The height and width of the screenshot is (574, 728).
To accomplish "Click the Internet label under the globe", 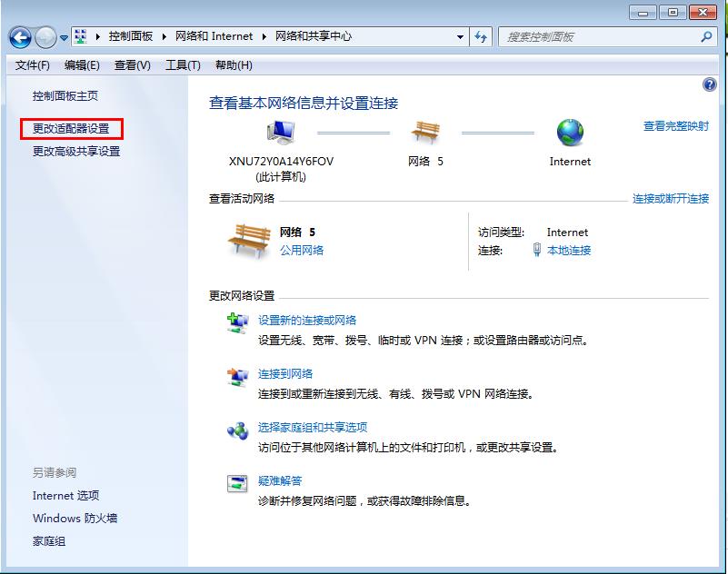I will pyautogui.click(x=570, y=162).
